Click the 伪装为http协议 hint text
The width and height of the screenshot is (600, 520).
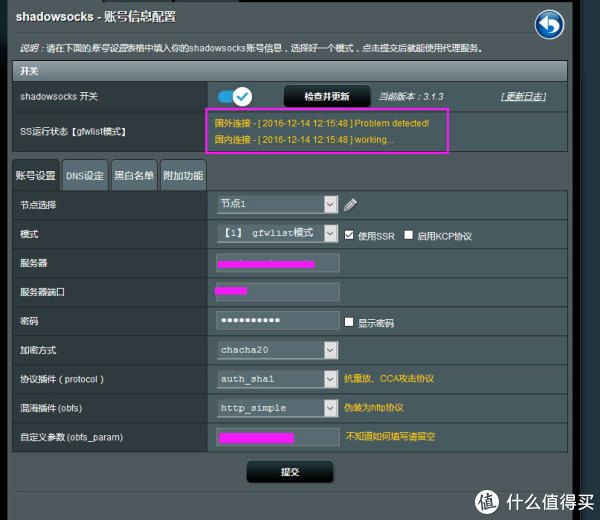coord(373,408)
